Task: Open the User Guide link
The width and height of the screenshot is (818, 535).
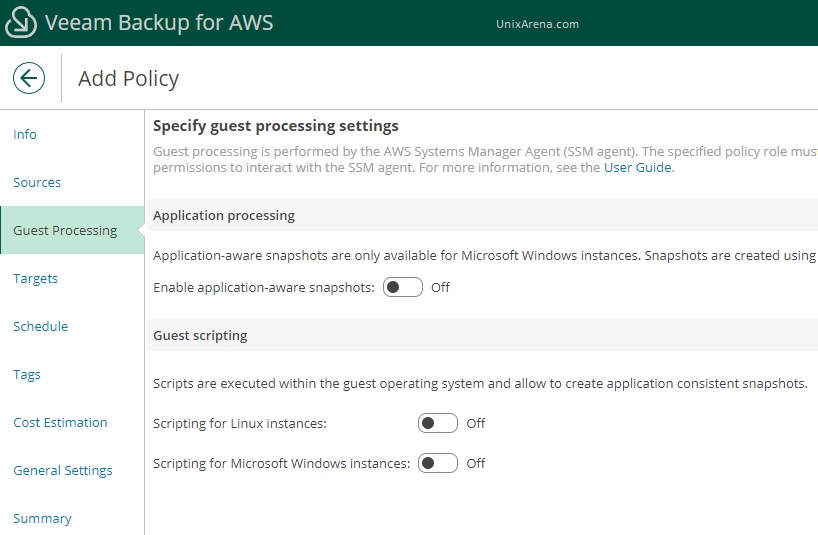Action: click(638, 167)
